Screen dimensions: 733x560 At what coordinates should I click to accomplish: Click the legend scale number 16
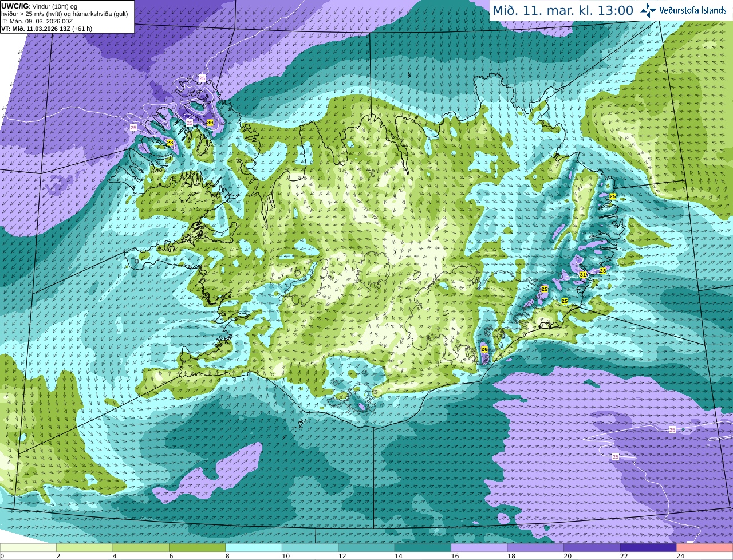(x=455, y=556)
